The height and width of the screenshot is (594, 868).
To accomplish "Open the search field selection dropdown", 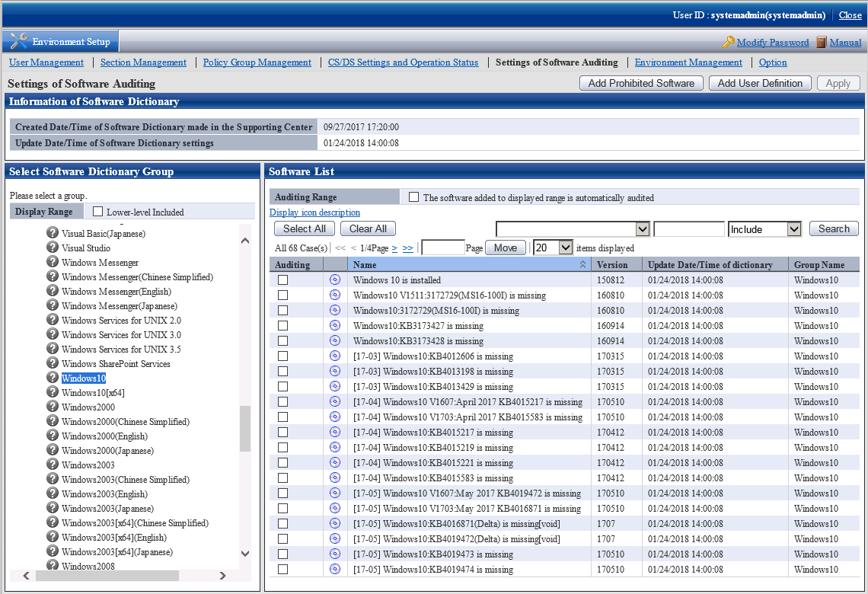I will pyautogui.click(x=573, y=228).
